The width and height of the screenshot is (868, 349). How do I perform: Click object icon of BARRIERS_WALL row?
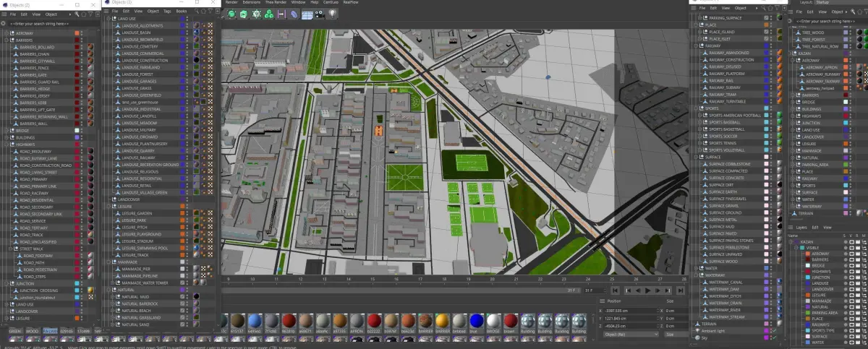click(17, 124)
